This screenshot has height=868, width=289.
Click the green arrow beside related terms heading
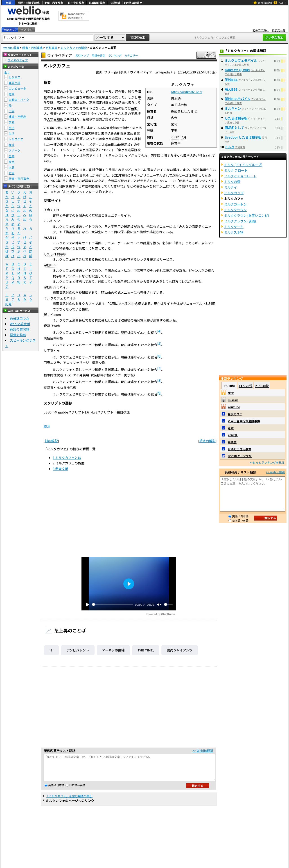click(222, 51)
